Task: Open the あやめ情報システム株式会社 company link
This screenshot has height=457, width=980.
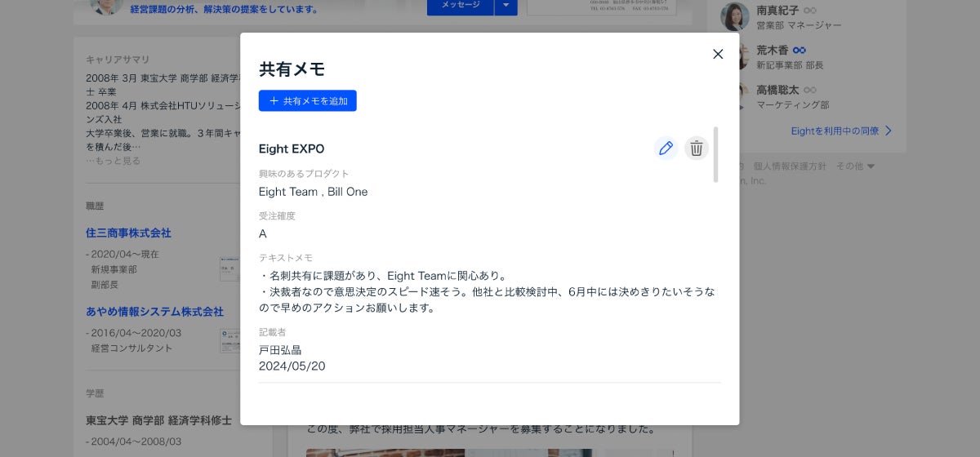Action: (x=154, y=312)
